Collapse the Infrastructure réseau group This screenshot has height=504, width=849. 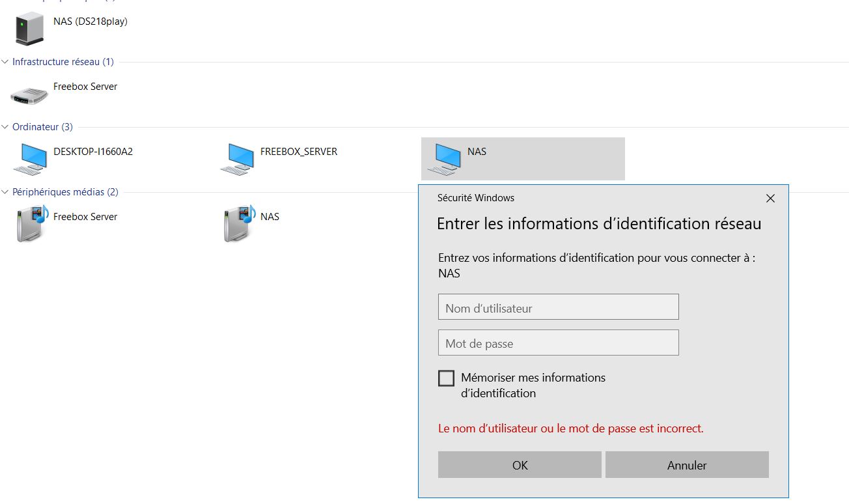click(6, 62)
